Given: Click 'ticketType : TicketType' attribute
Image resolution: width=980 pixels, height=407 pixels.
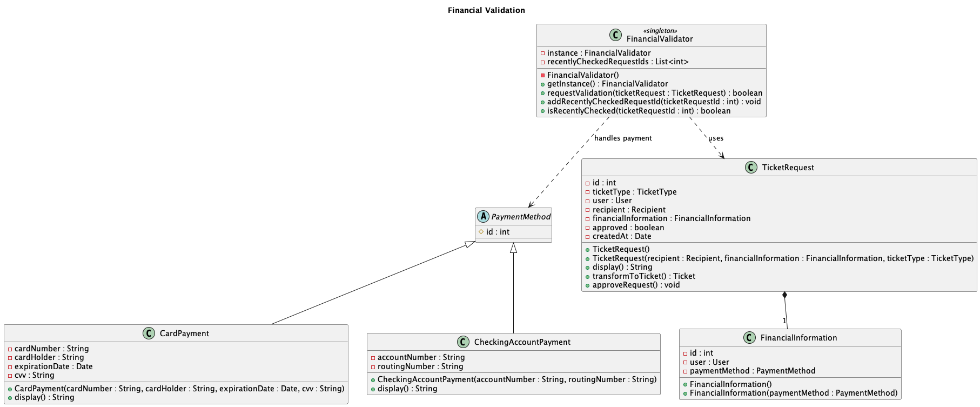Looking at the screenshot, I should (634, 192).
